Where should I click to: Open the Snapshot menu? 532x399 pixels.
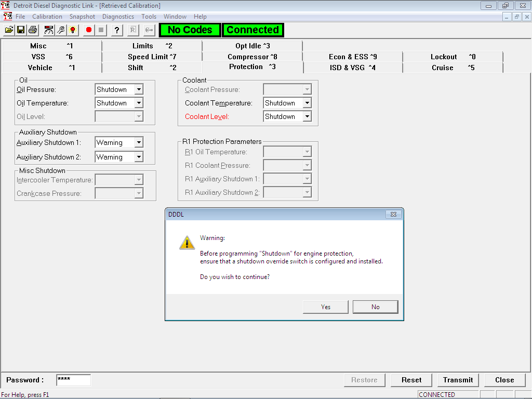(82, 17)
